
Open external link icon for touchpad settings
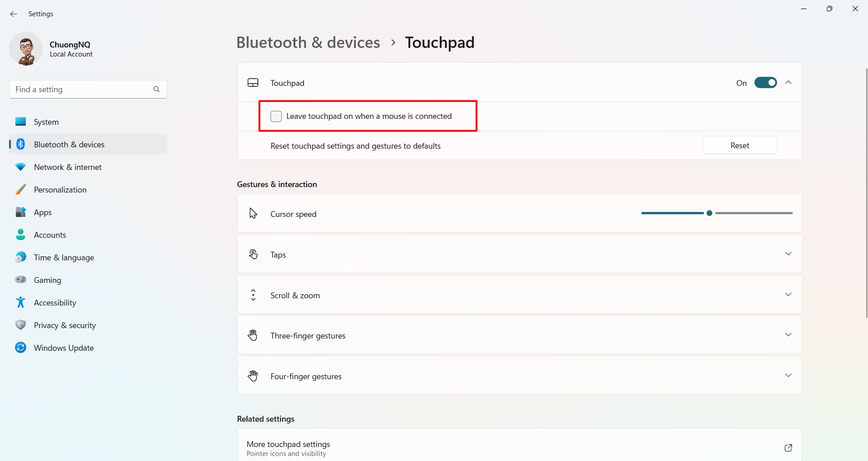(x=788, y=448)
